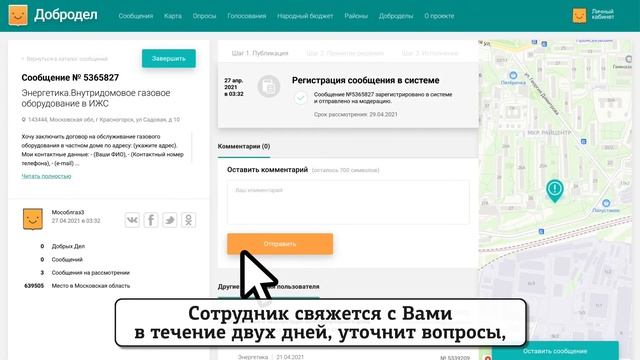Share the message via Facebook icon
This screenshot has height=360, width=640.
click(x=151, y=220)
